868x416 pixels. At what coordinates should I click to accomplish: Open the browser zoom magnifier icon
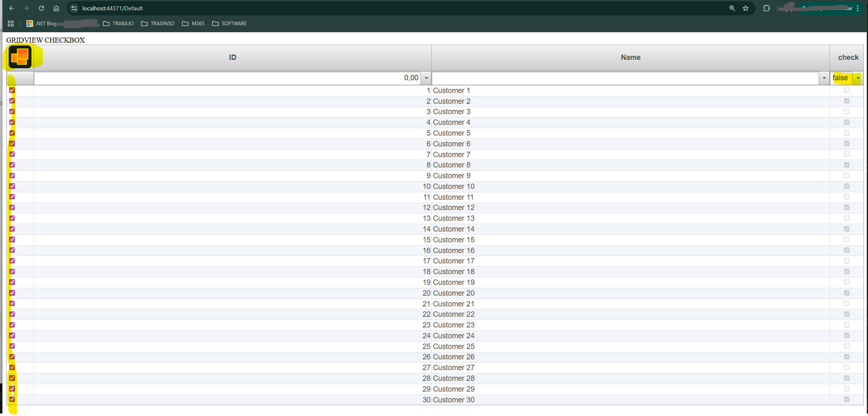[x=732, y=8]
